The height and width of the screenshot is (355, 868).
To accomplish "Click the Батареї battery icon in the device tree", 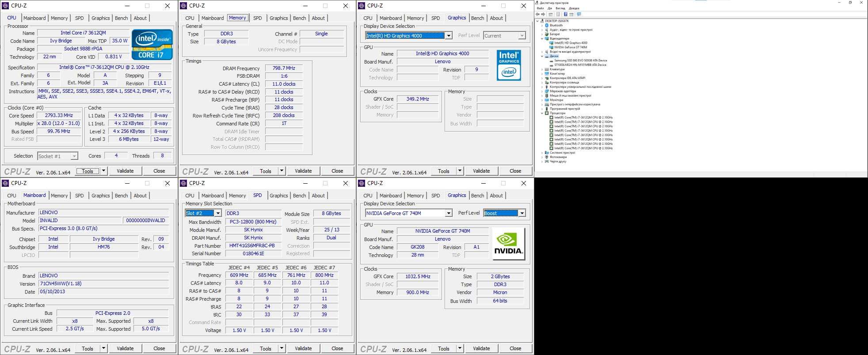I will pos(547,34).
